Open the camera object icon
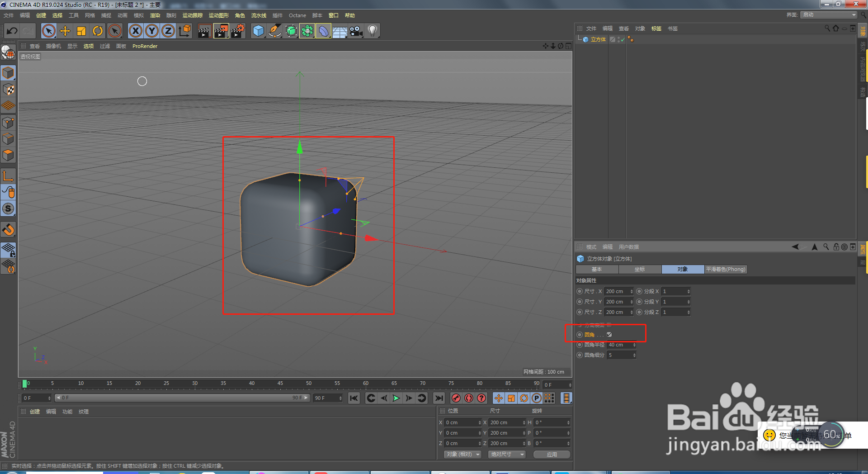 coord(356,31)
